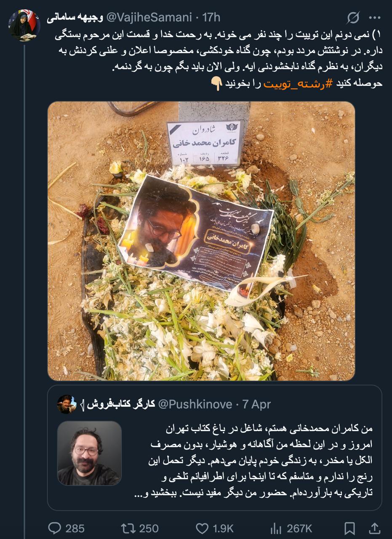Open author's profile avatar
Image resolution: width=392 pixels, height=539 pixels.
[x=24, y=26]
